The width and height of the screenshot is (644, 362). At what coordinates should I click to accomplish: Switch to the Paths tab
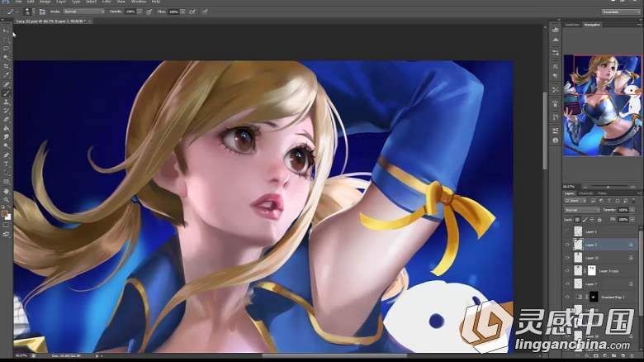[x=602, y=193]
